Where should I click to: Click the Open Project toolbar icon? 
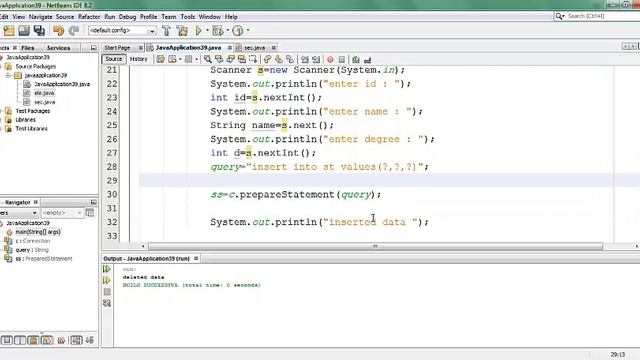24,31
